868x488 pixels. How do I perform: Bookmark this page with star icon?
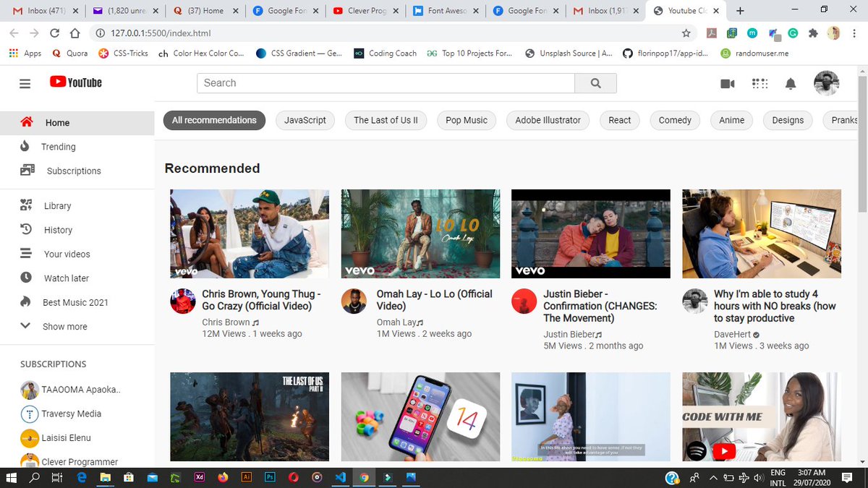point(686,33)
